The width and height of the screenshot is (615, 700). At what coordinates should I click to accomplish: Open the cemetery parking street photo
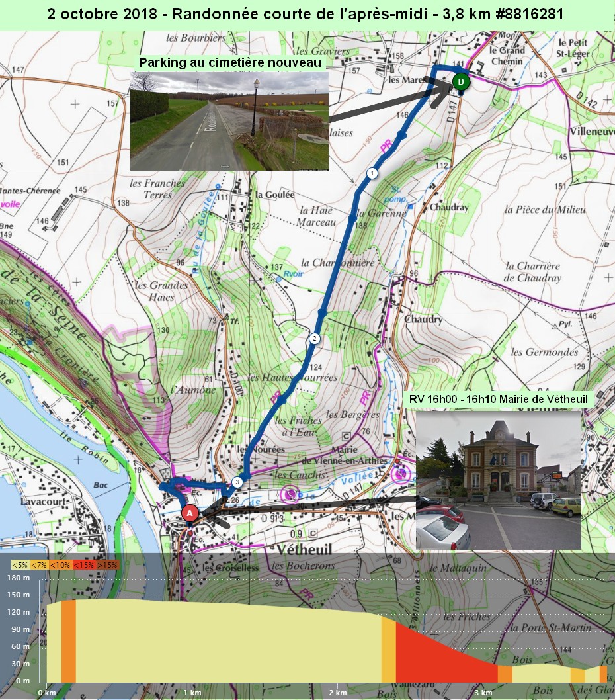point(229,121)
